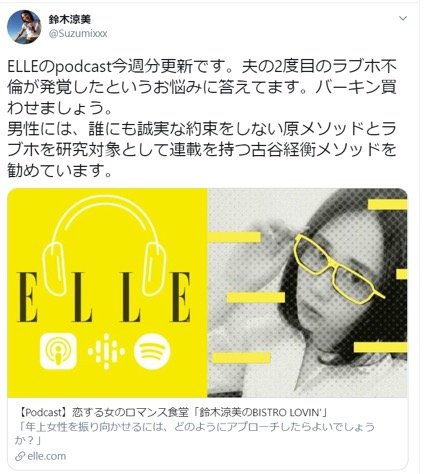Click the Google Podcasts icon in the card
Viewport: 425px width, 474px height.
coord(106,351)
